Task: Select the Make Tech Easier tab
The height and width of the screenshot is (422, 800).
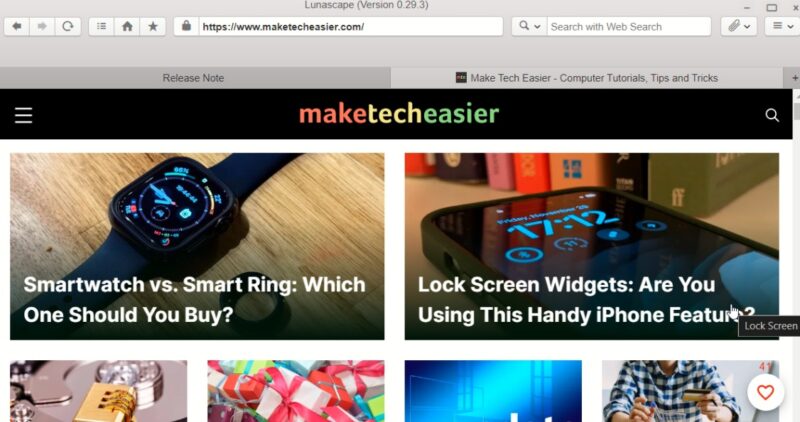Action: coord(587,78)
